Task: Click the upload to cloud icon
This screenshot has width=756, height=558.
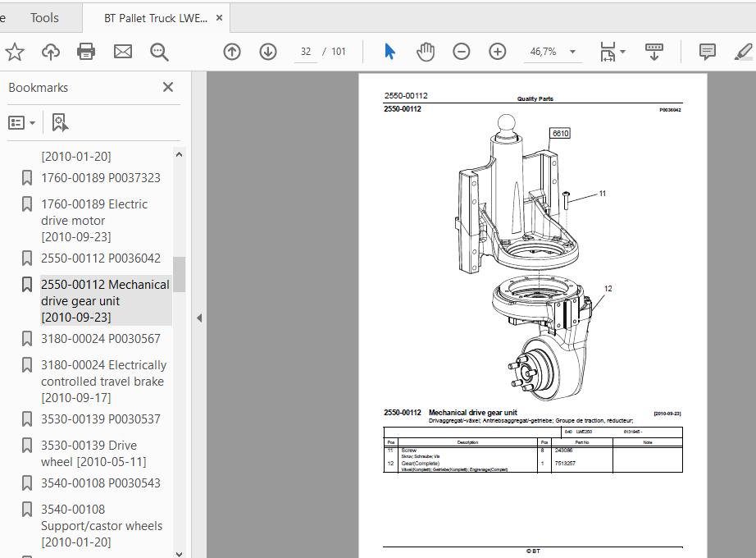Action: (x=51, y=52)
